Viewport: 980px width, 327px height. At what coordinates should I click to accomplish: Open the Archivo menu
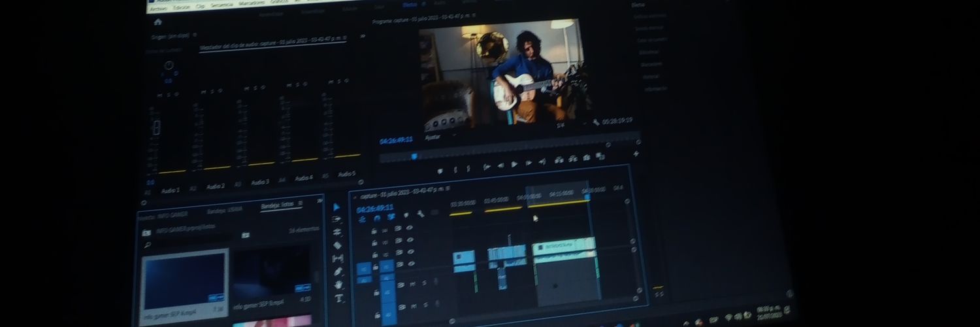click(x=158, y=9)
